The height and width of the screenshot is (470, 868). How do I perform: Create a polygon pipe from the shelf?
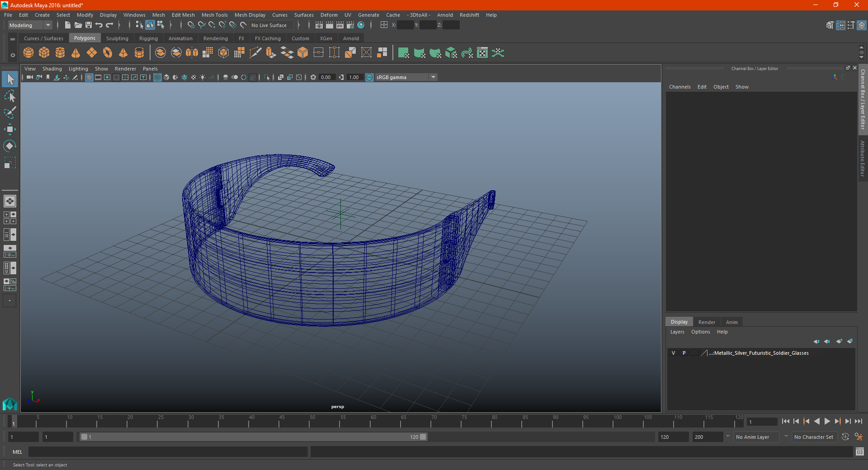[x=139, y=53]
